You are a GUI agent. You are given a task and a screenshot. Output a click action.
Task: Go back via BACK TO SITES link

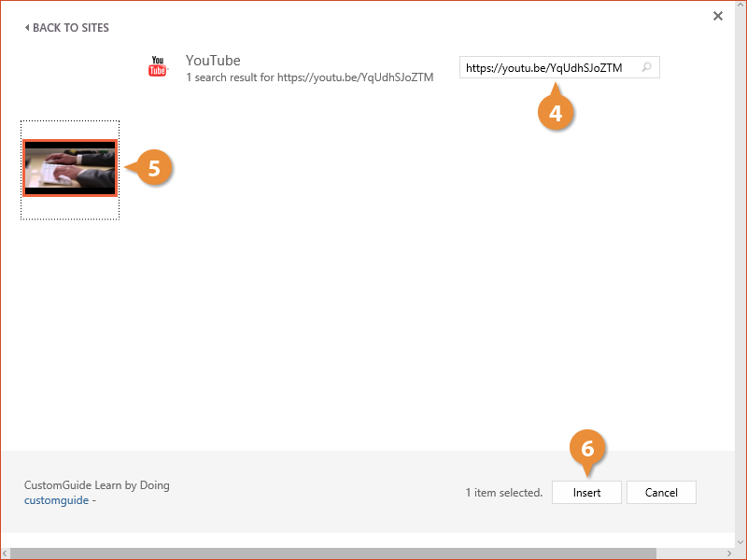[70, 28]
